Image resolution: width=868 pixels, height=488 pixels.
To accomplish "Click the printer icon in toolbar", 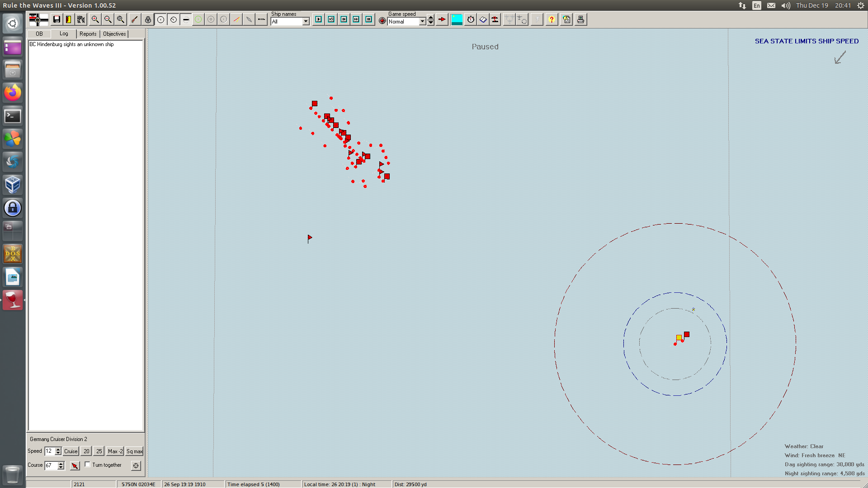I will (580, 19).
